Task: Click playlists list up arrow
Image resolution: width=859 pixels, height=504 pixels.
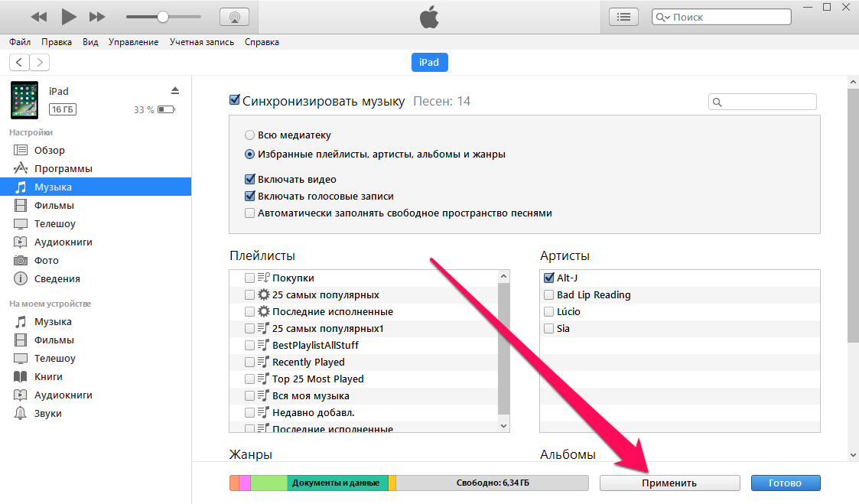Action: (503, 277)
